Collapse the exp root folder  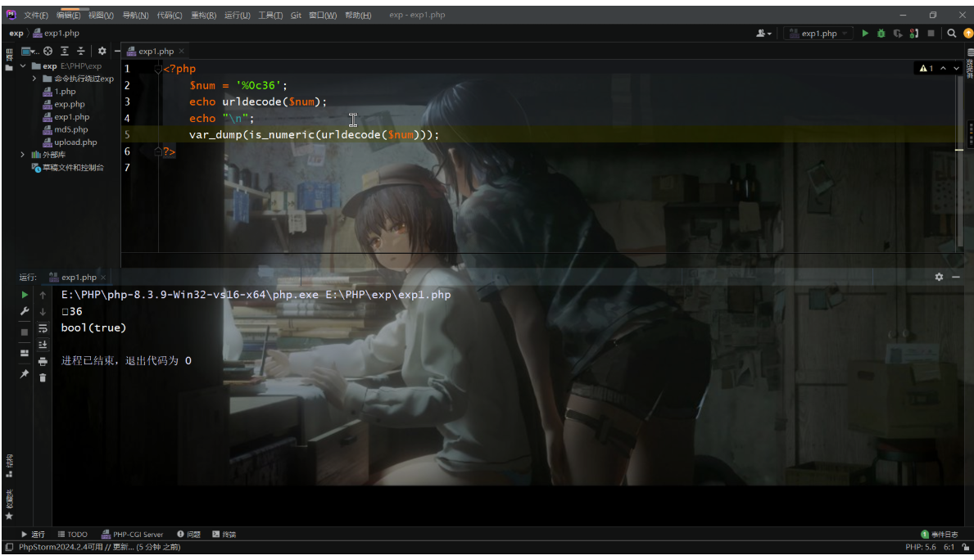point(23,65)
